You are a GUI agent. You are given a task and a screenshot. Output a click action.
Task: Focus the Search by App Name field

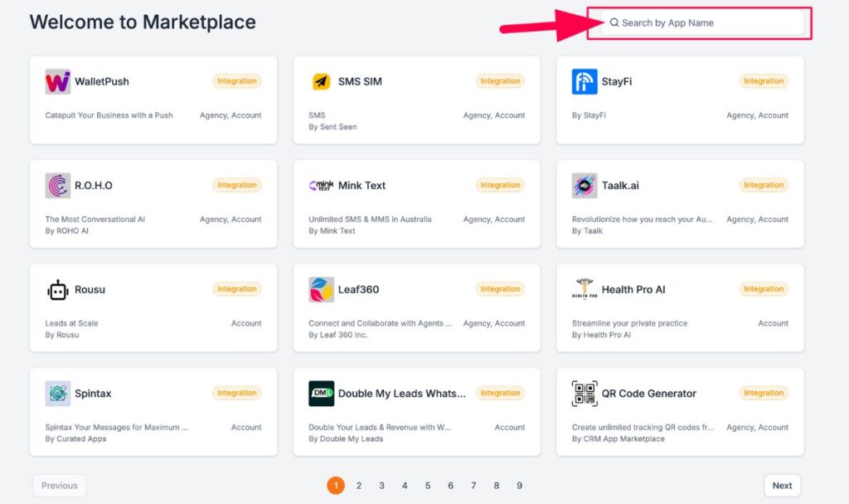coord(702,22)
